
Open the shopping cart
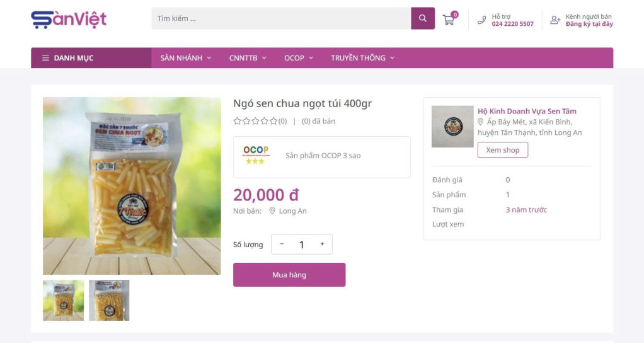click(x=449, y=20)
